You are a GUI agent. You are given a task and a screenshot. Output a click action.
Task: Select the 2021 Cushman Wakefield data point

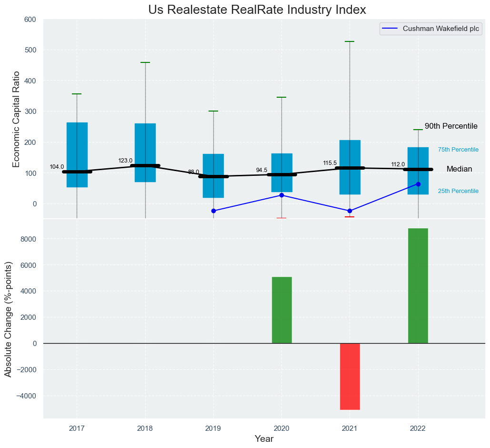point(350,211)
